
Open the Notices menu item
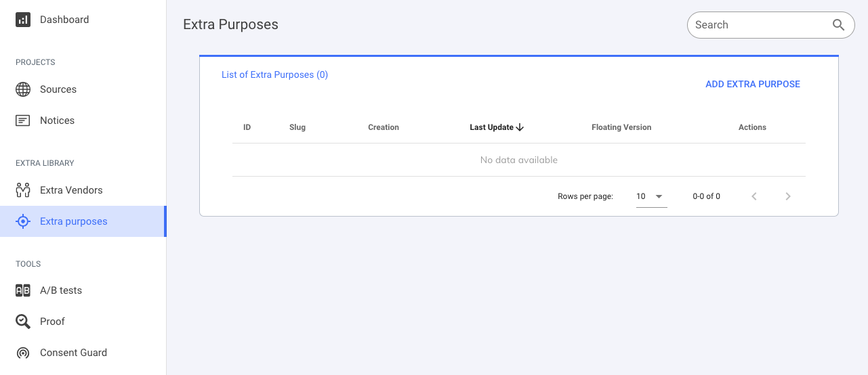[x=57, y=120]
